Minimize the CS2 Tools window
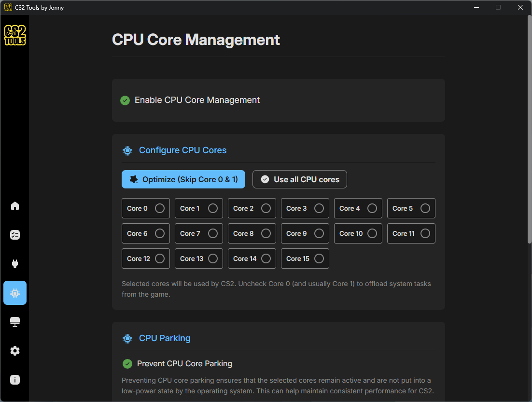The width and height of the screenshot is (532, 402). point(476,7)
